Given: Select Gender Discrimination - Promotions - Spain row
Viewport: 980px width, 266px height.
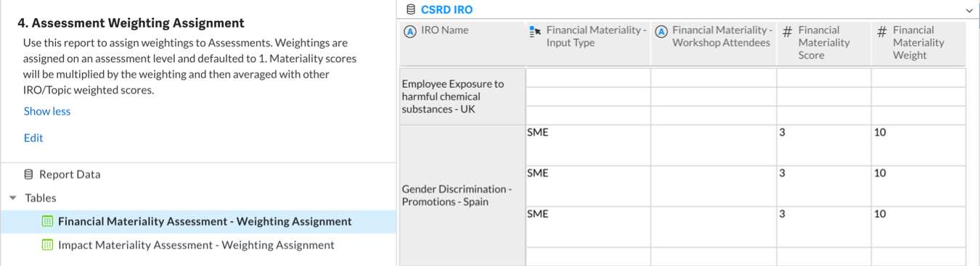Looking at the screenshot, I should [462, 196].
